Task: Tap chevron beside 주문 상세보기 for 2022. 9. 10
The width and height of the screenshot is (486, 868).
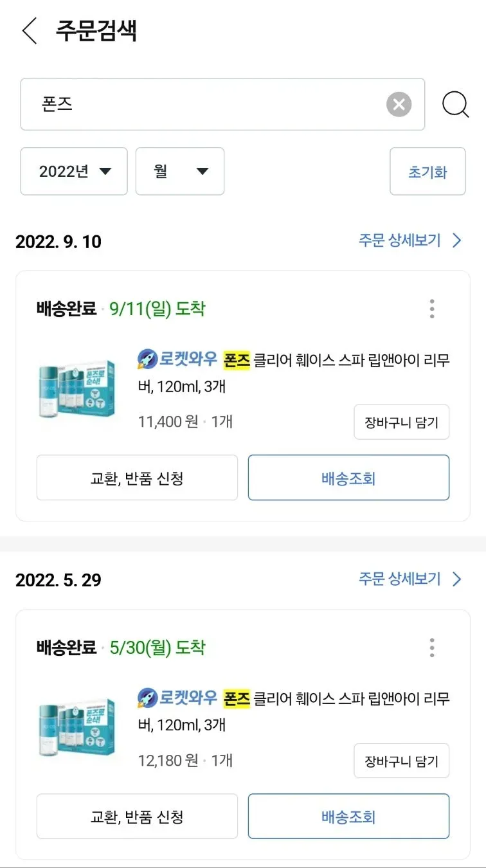Action: pos(457,240)
